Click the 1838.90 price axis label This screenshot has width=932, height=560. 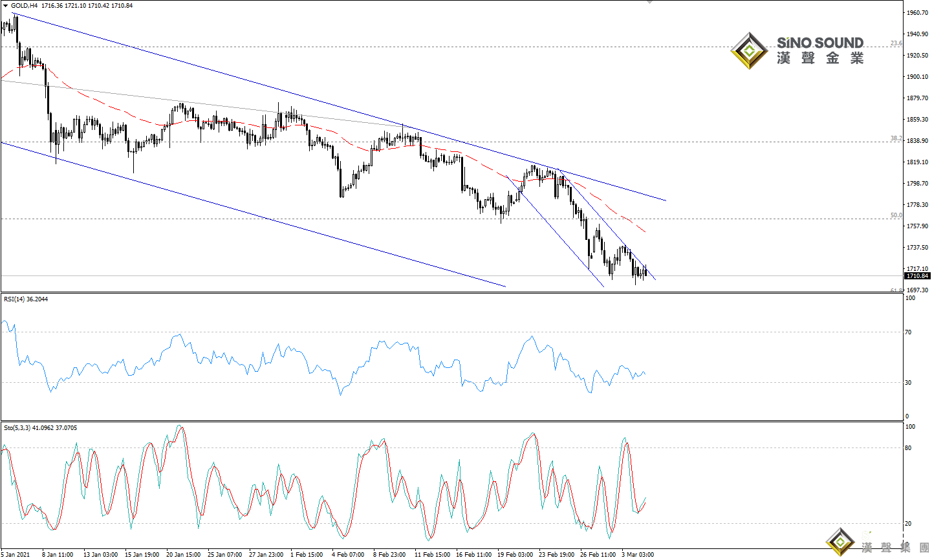pyautogui.click(x=917, y=141)
